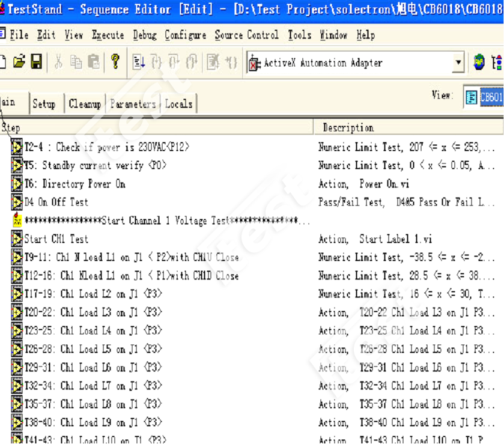504x444 pixels.
Task: Click the Paste clipboard toolbar icon
Action: point(93,62)
